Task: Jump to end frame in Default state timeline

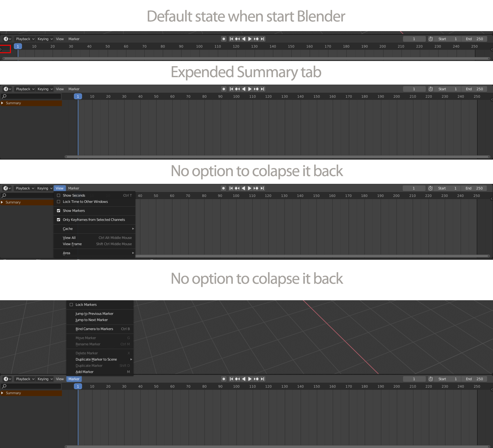Action: (x=263, y=39)
